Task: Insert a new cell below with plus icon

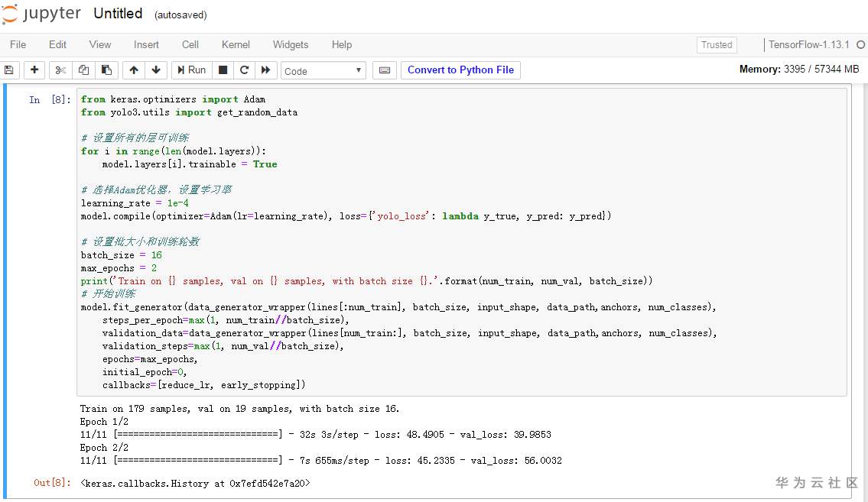Action: point(34,70)
